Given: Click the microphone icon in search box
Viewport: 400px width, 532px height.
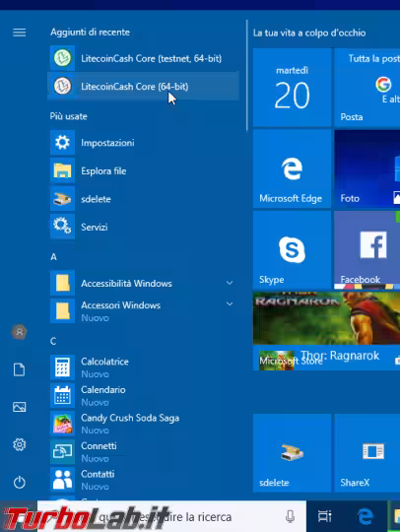Looking at the screenshot, I should click(290, 517).
